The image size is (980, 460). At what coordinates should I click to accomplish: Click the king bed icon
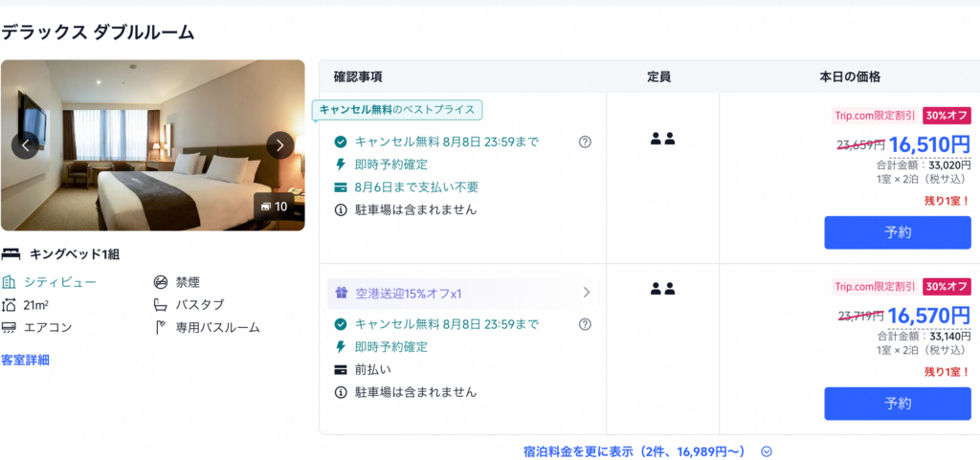[11, 254]
